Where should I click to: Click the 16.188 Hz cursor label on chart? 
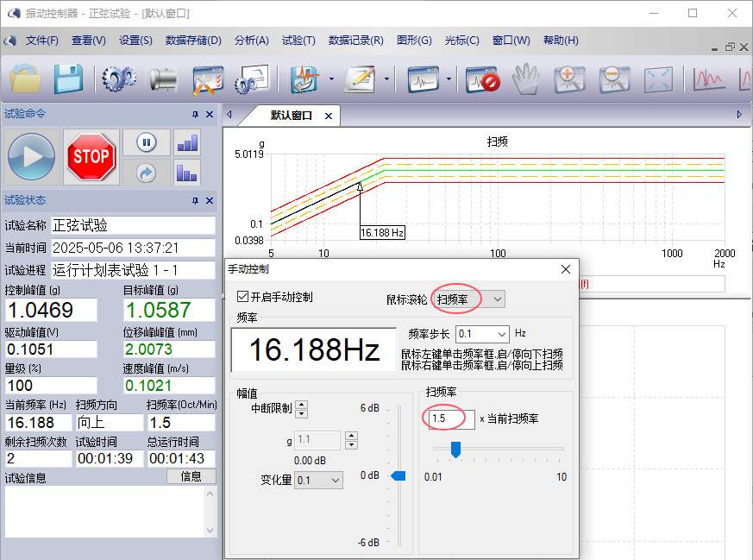coord(382,233)
